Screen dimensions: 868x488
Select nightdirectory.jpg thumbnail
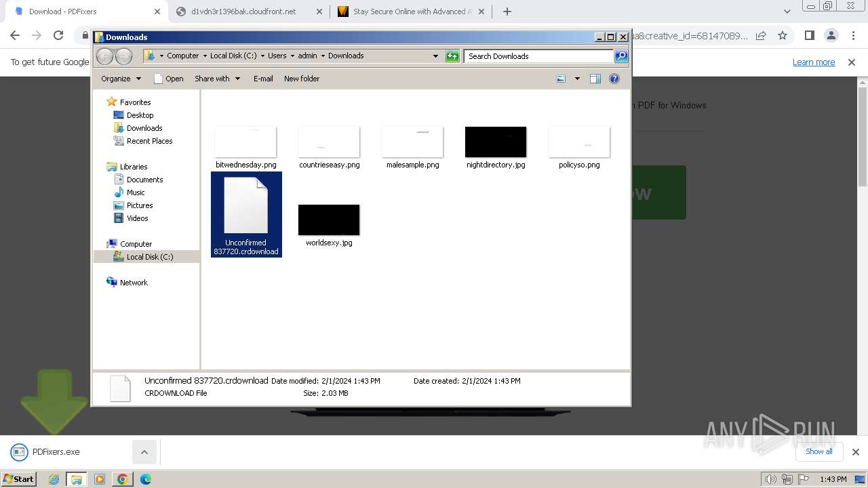tap(496, 142)
